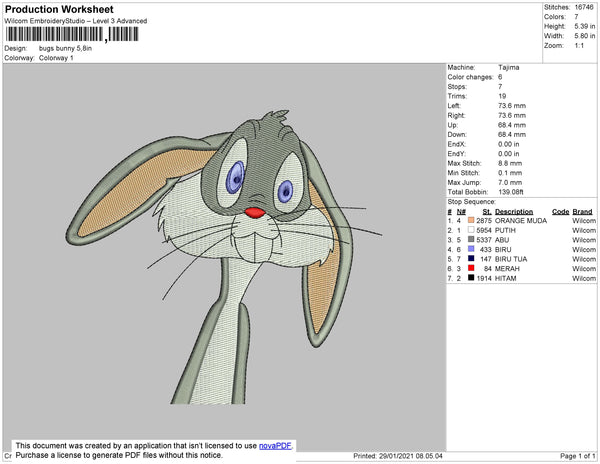Click the 'Page 1 of 1' footer text
Image resolution: width=600 pixels, height=464 pixels.
[x=577, y=456]
